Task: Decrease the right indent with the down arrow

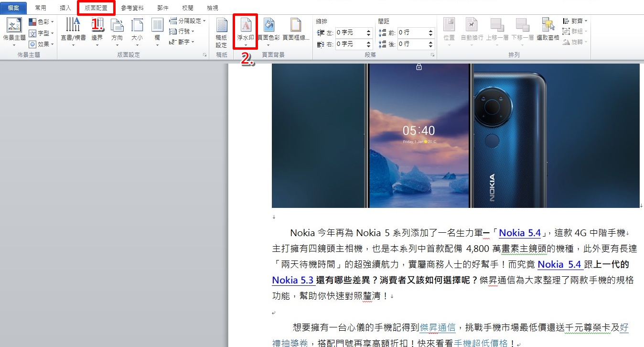Action: (x=369, y=46)
